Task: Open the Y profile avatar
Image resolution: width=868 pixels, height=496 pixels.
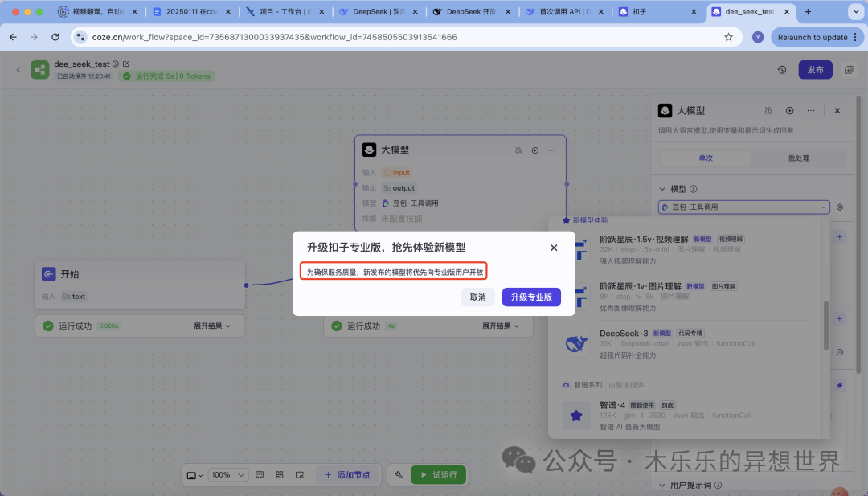Action: point(758,37)
